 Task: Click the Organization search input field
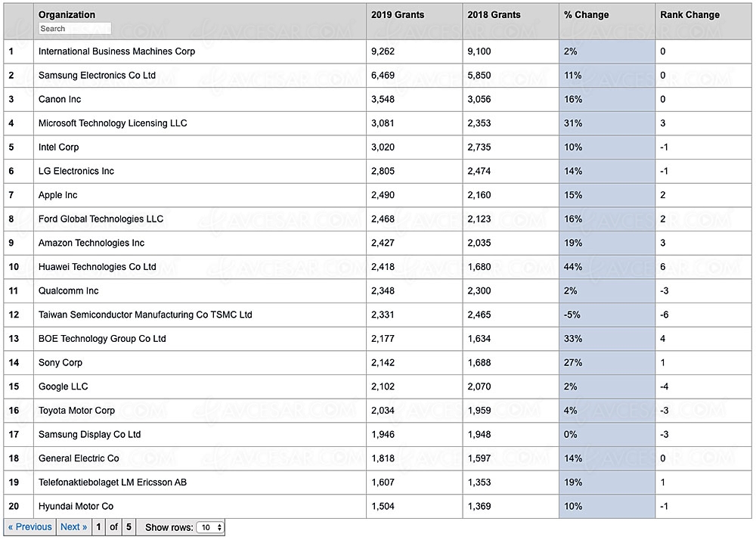click(x=75, y=29)
